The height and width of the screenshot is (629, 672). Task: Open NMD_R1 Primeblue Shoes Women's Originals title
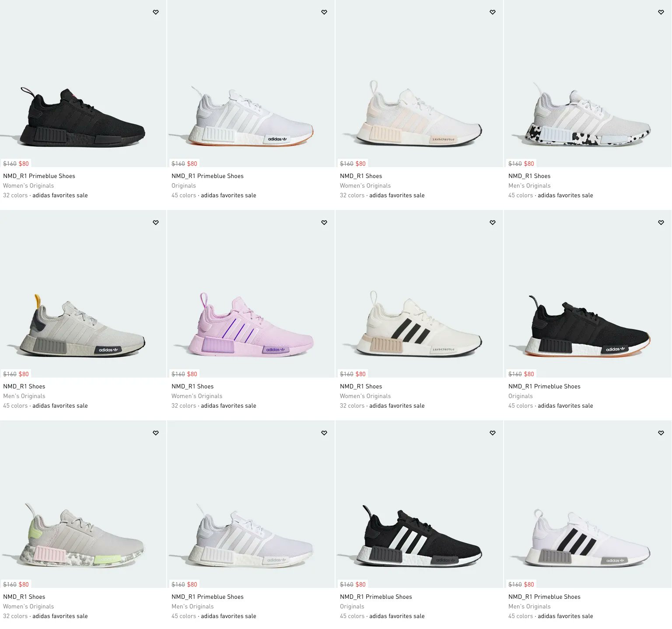[39, 176]
